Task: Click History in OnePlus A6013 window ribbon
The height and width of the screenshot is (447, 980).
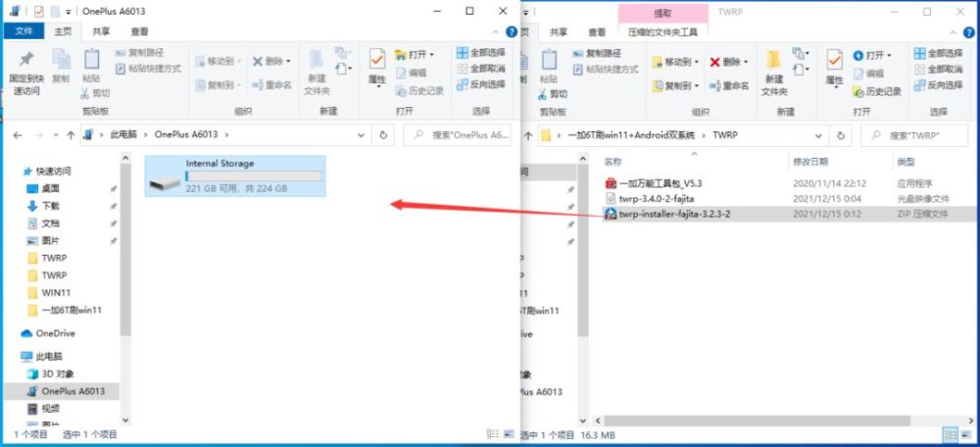Action: pos(419,91)
